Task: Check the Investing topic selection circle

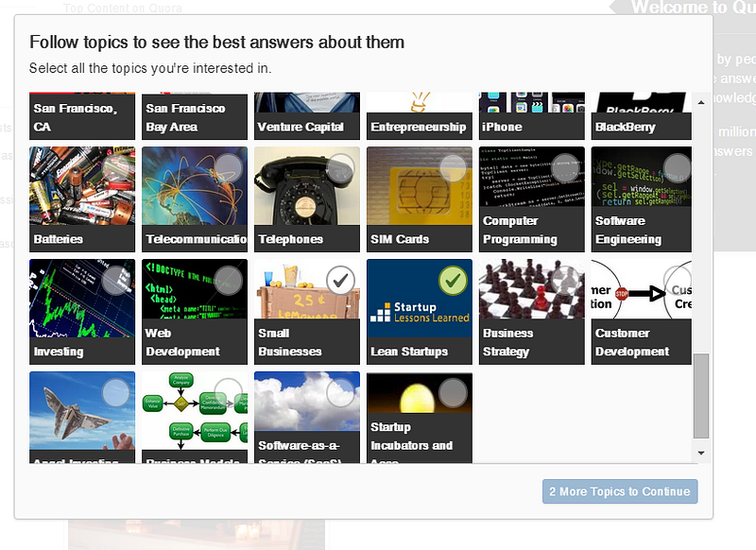Action: tap(115, 281)
